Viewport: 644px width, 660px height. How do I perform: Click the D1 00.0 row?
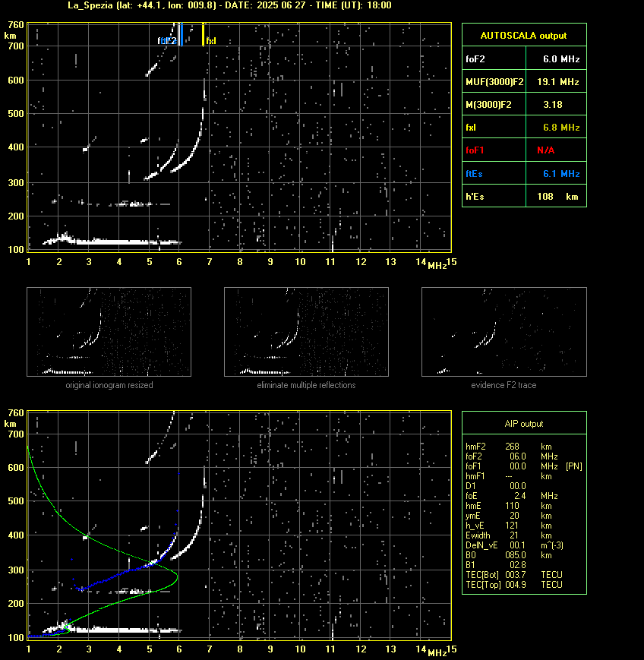pyautogui.click(x=496, y=486)
